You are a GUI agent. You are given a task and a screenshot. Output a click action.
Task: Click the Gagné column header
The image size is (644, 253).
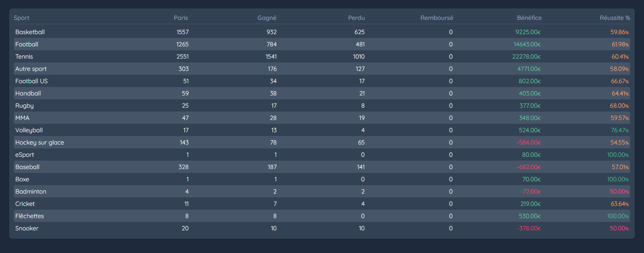(x=267, y=18)
